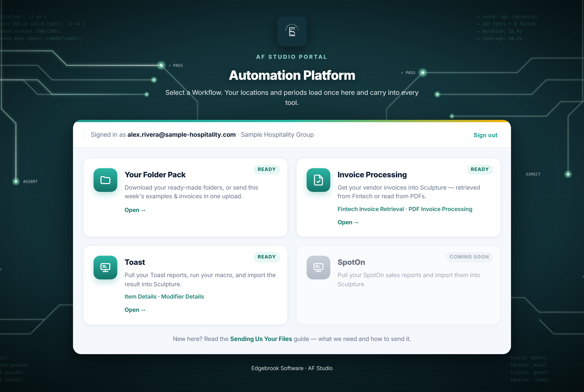Click the COMING SOON badge on SpotOn
This screenshot has height=392, width=584.
pyautogui.click(x=469, y=257)
